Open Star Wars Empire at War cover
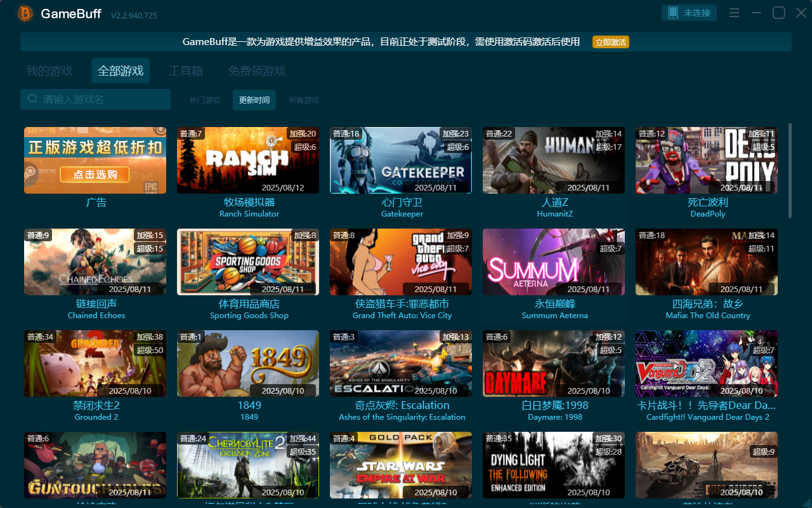 (401, 465)
